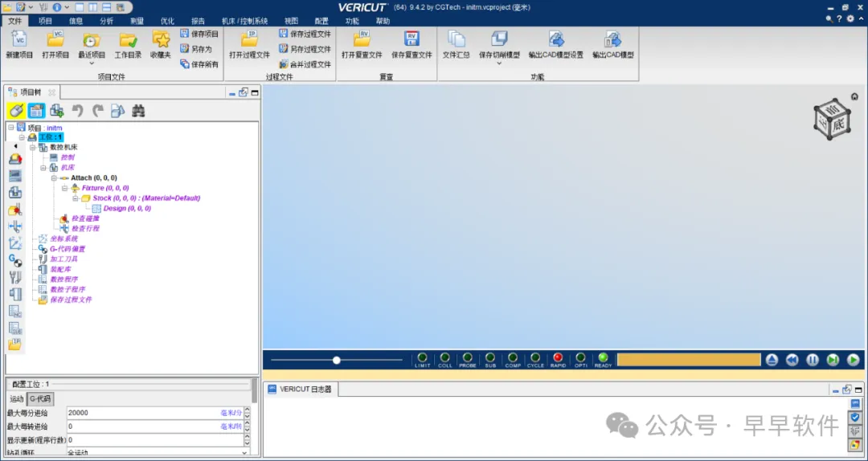Open the 打开项目 (Open Project) icon
This screenshot has width=868, height=461.
coord(55,39)
